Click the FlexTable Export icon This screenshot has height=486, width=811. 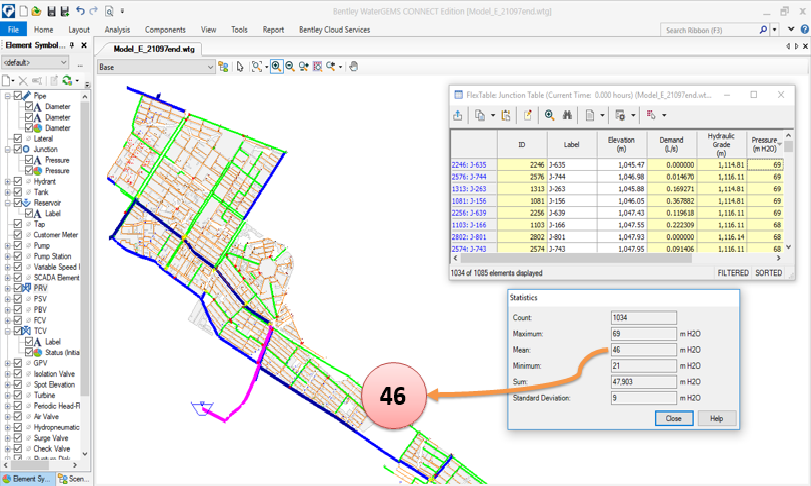(x=458, y=115)
